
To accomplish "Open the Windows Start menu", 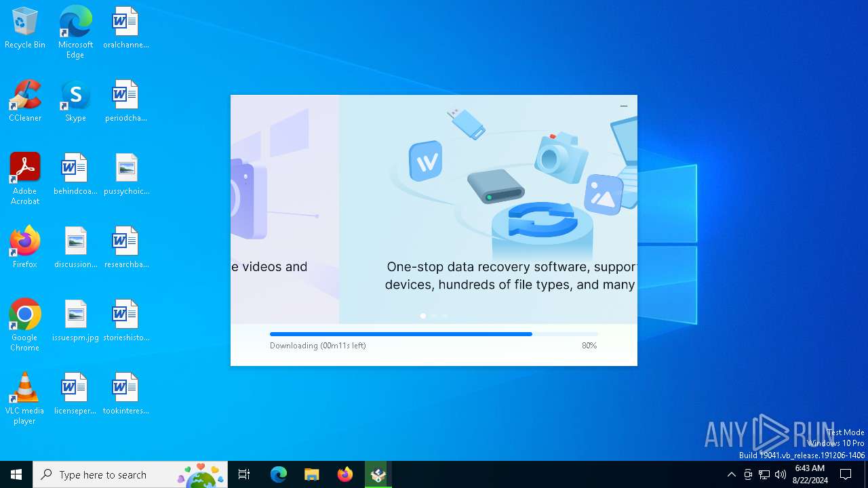I will point(16,474).
